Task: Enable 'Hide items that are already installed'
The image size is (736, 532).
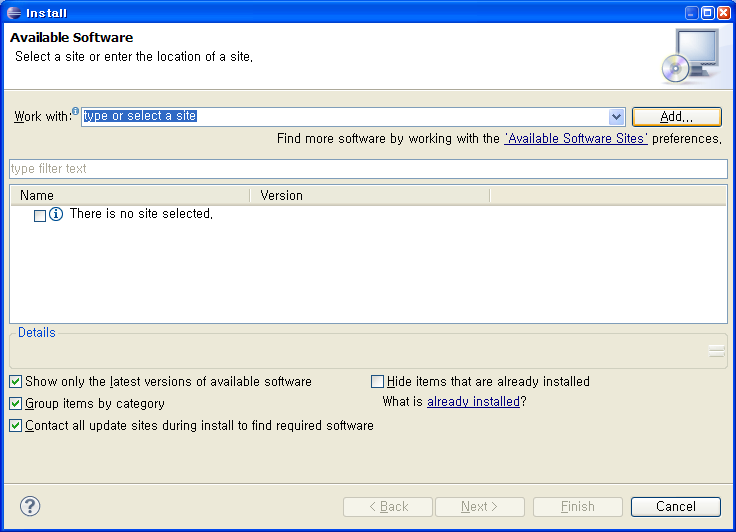Action: click(x=377, y=381)
